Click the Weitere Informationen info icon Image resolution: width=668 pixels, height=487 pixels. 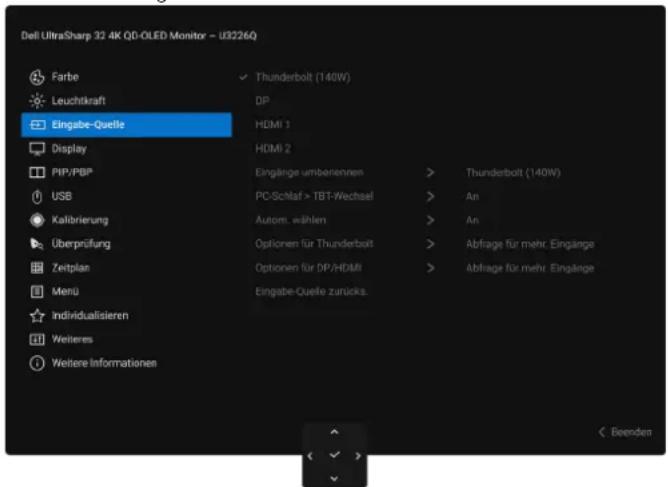pyautogui.click(x=37, y=363)
